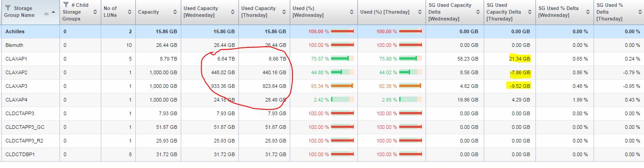Image resolution: width=644 pixels, height=168 pixels.
Task: Click CLDCTAPP3_GC's 51.87 GB capacity cell
Action: pos(166,127)
